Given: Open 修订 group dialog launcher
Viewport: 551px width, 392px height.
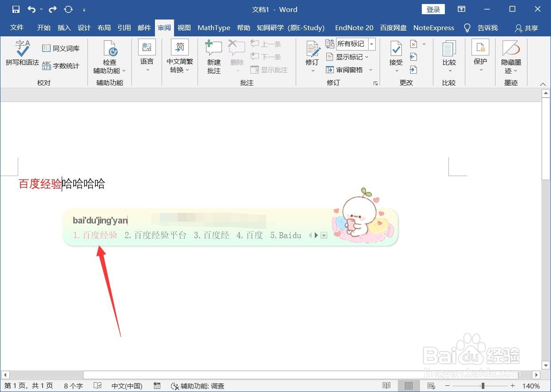Looking at the screenshot, I should coord(376,83).
